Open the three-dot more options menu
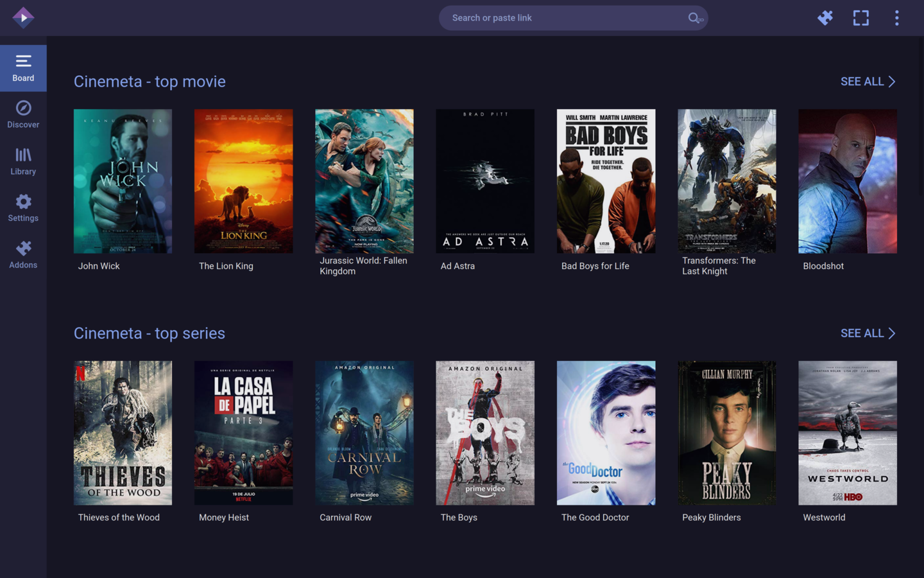Image resolution: width=924 pixels, height=578 pixels. (x=896, y=18)
